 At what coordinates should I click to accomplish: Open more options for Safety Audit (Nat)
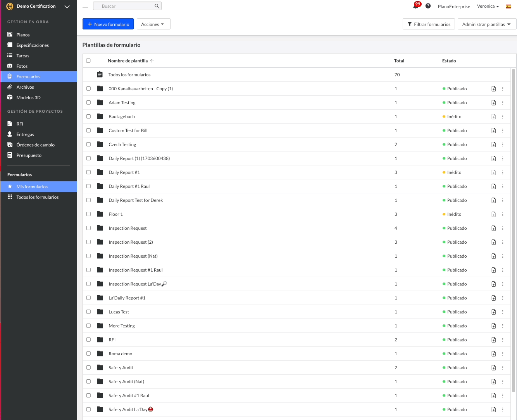[x=503, y=382]
